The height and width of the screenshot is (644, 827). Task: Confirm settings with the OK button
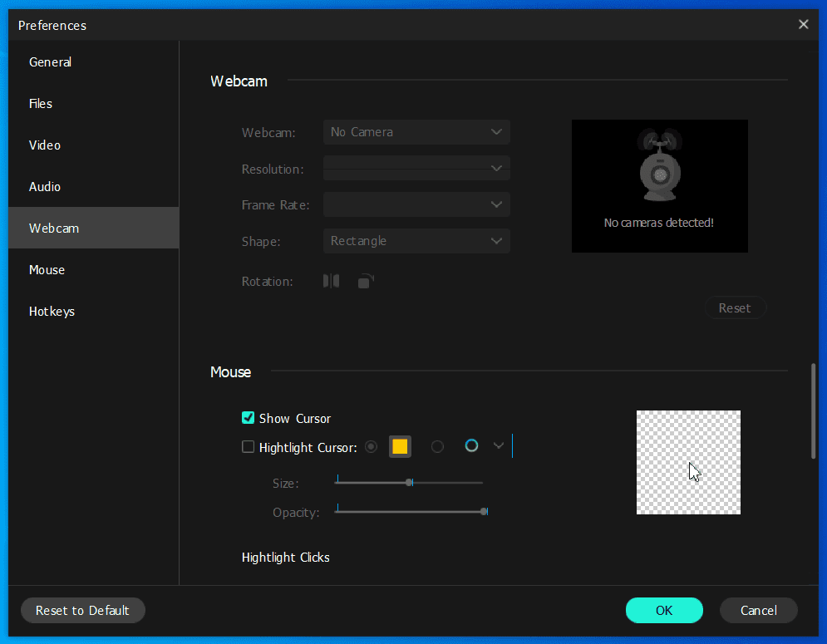(x=664, y=610)
